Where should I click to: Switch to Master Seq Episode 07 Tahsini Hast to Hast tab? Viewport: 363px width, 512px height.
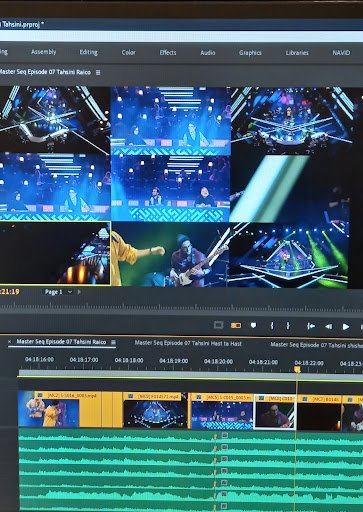click(x=188, y=343)
